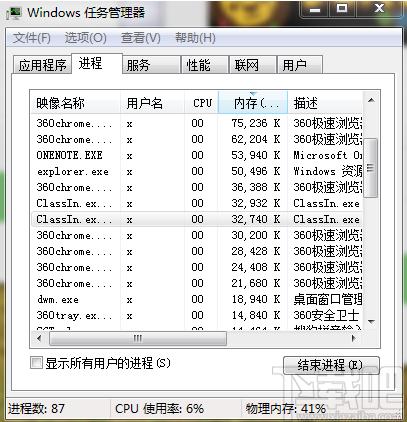The width and height of the screenshot is (407, 422).
Task: Select 360chrome process using 28,428 K
Action: click(x=197, y=251)
